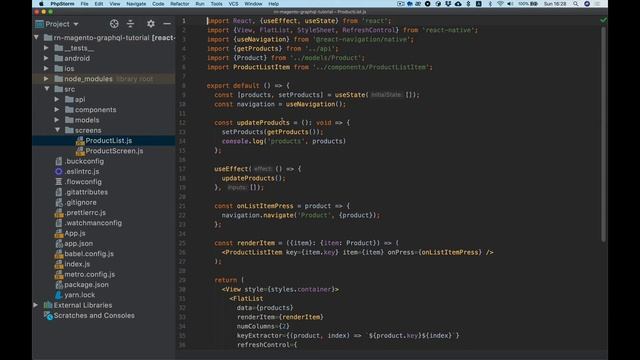Select ProductScreen.js file icon in tree
Screen dimensions: 640x360
pos(80,151)
